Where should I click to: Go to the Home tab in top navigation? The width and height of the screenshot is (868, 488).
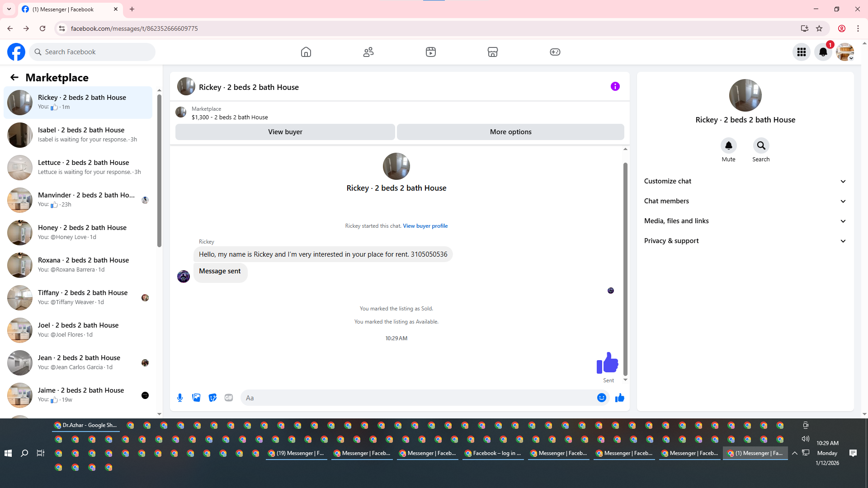(306, 52)
